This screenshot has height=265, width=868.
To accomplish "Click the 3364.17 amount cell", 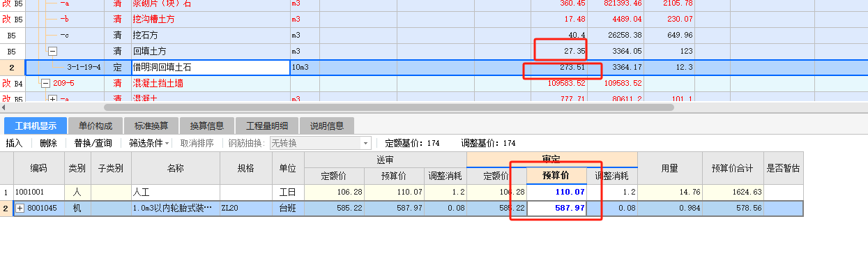I will (615, 68).
